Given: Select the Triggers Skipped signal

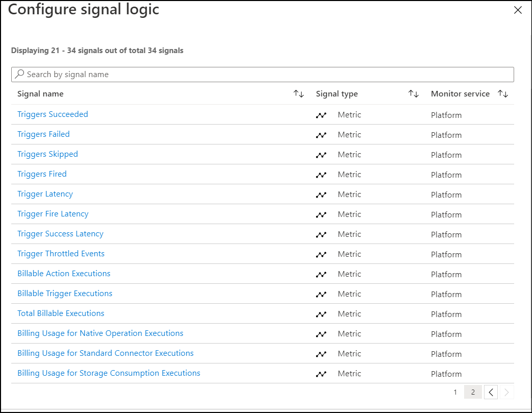Looking at the screenshot, I should point(47,154).
